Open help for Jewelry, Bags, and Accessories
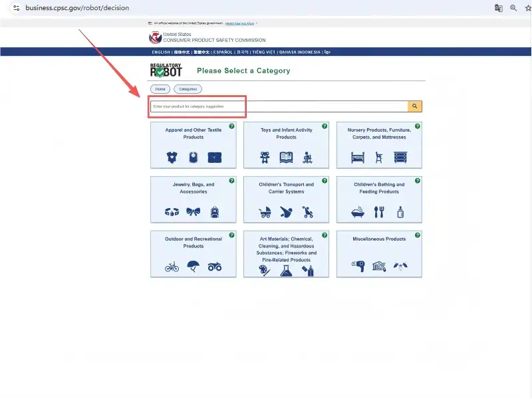The image size is (532, 399). 231,181
